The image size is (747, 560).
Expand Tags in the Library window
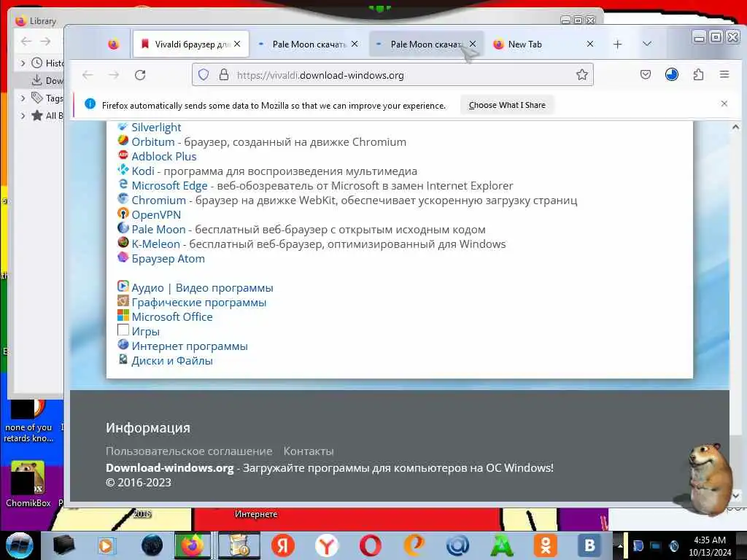click(x=23, y=98)
